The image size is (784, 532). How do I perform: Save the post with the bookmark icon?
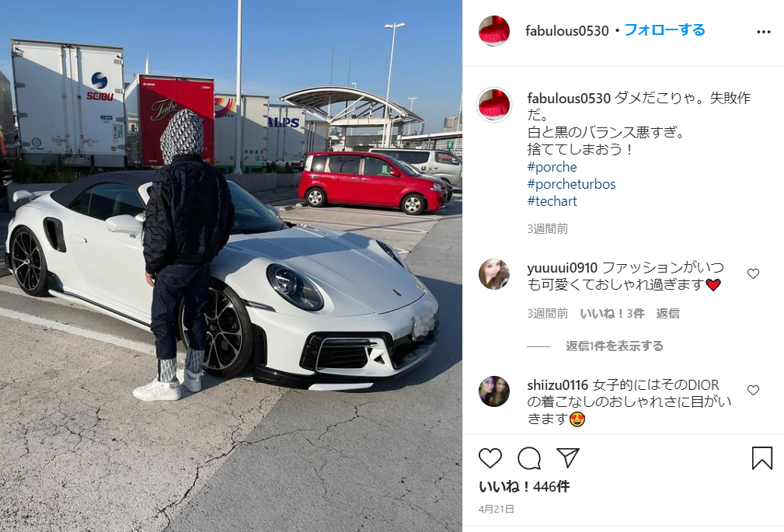pos(762,458)
